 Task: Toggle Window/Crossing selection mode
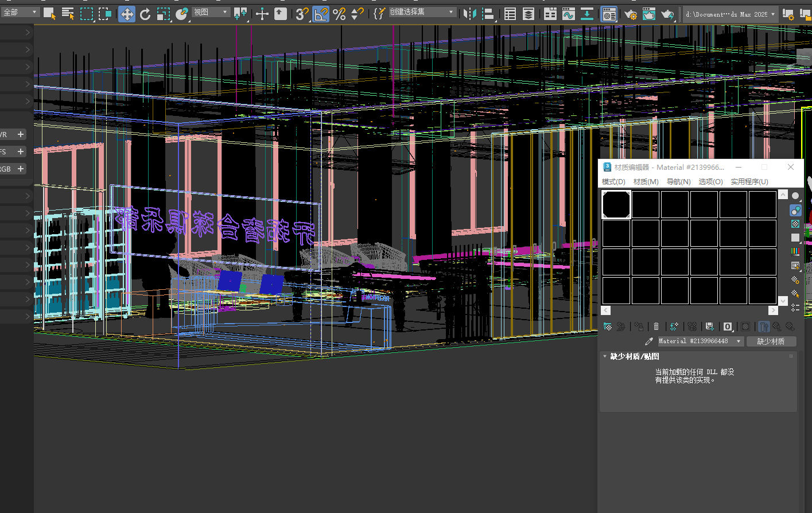coord(105,14)
